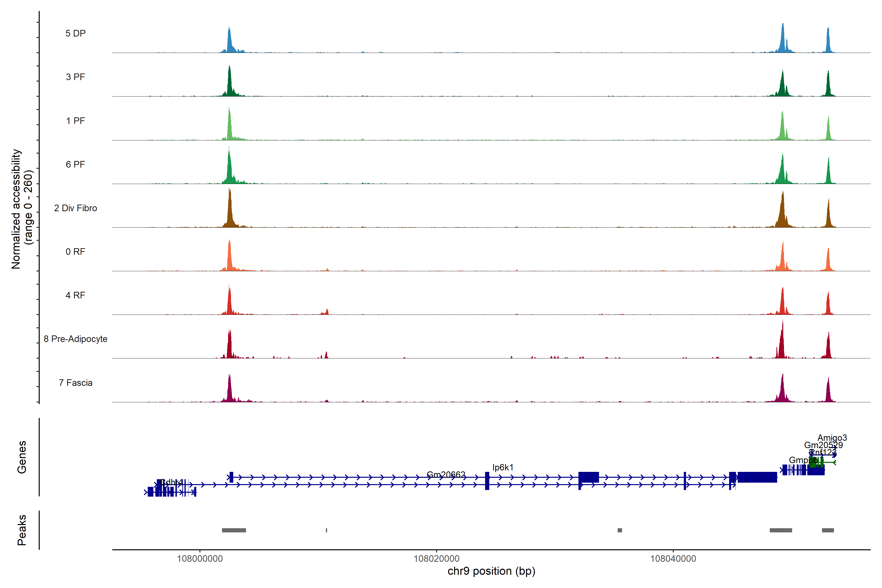Click the rightmost gray peak bar
Screen dimensions: 882x588
pos(828,530)
